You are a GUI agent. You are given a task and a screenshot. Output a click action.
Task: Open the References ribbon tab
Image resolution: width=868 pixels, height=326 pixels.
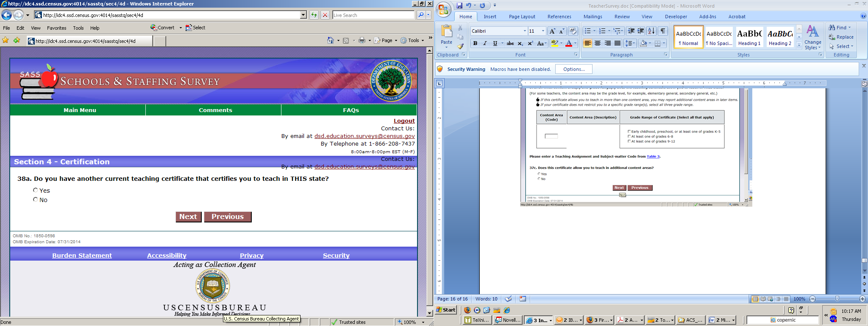559,17
